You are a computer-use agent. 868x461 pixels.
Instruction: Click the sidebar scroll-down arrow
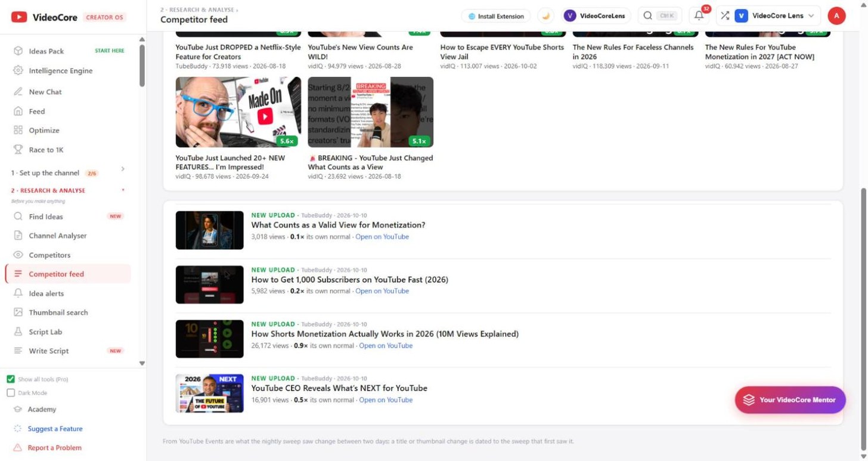142,363
